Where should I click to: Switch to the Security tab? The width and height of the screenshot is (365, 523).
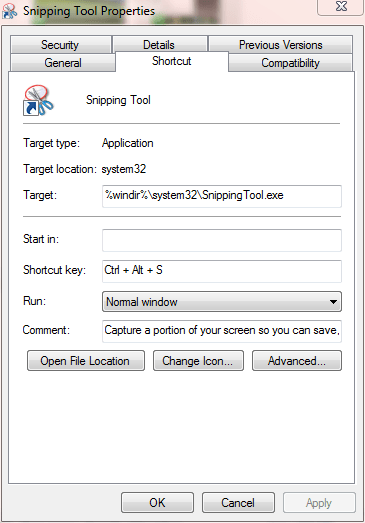pyautogui.click(x=60, y=45)
